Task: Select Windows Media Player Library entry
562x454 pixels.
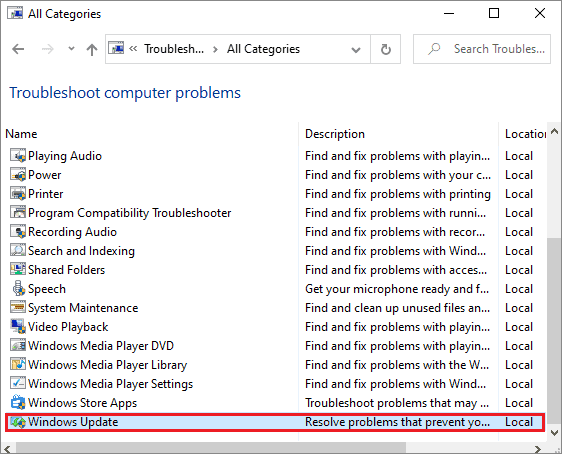Action: coord(108,365)
